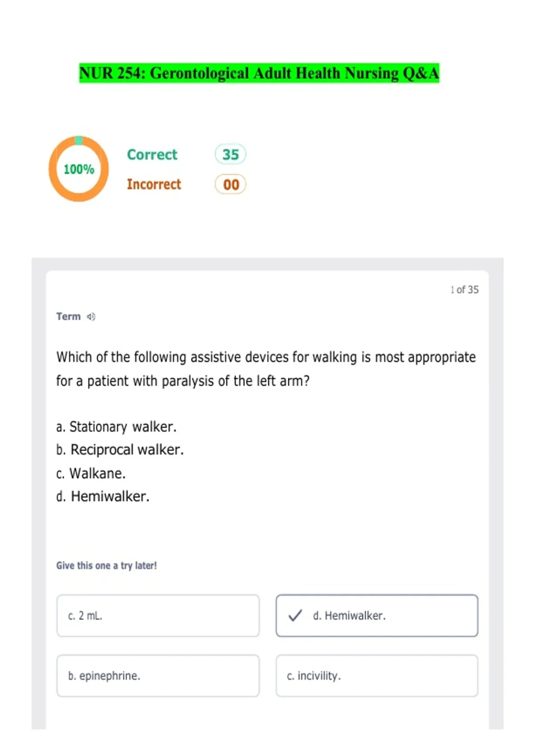534x756 pixels.
Task: Click the Correct label
Action: [152, 154]
